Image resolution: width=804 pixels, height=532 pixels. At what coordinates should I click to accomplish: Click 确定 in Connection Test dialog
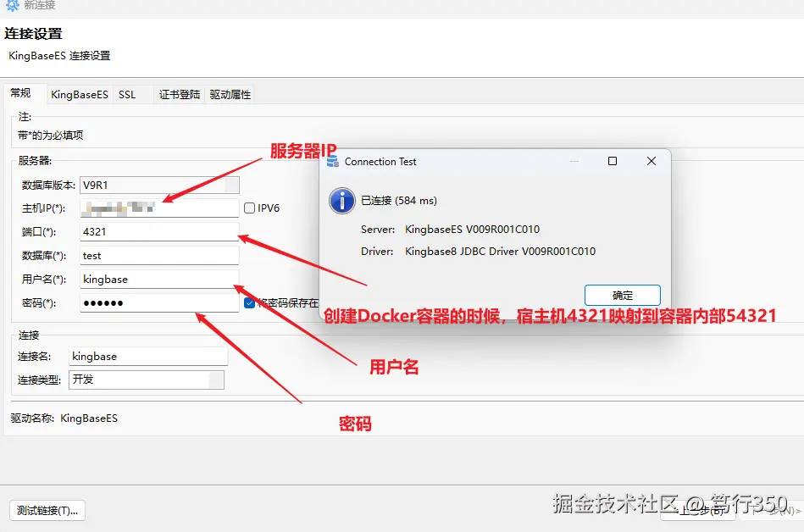point(623,295)
